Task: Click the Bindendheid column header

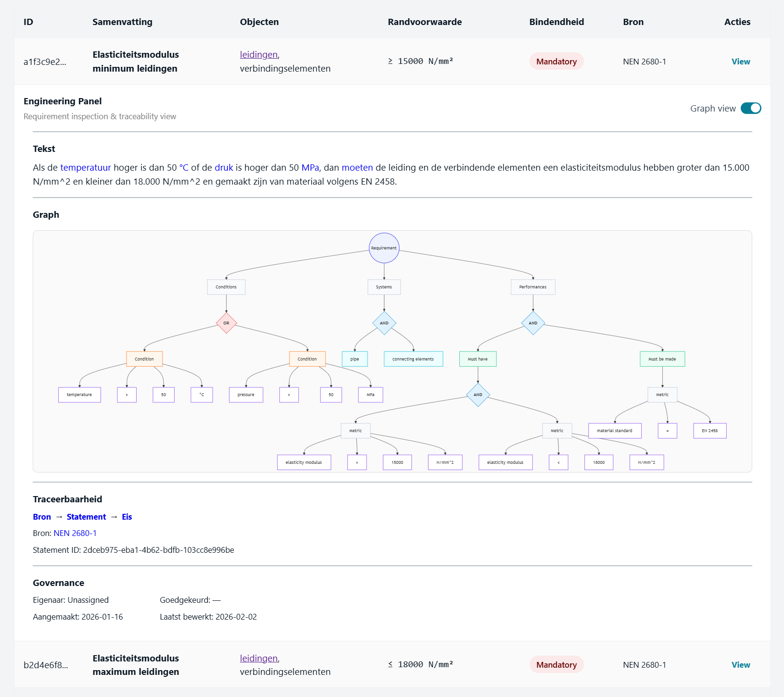Action: 556,22
